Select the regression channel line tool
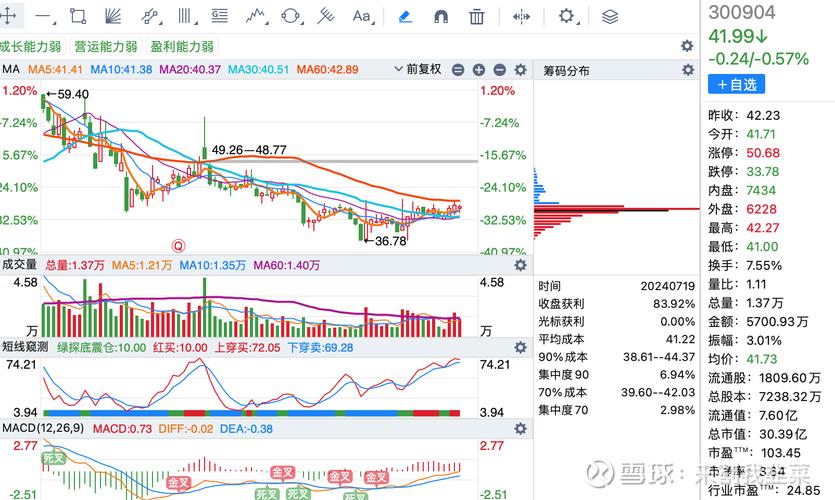The width and height of the screenshot is (835, 500). click(150, 17)
